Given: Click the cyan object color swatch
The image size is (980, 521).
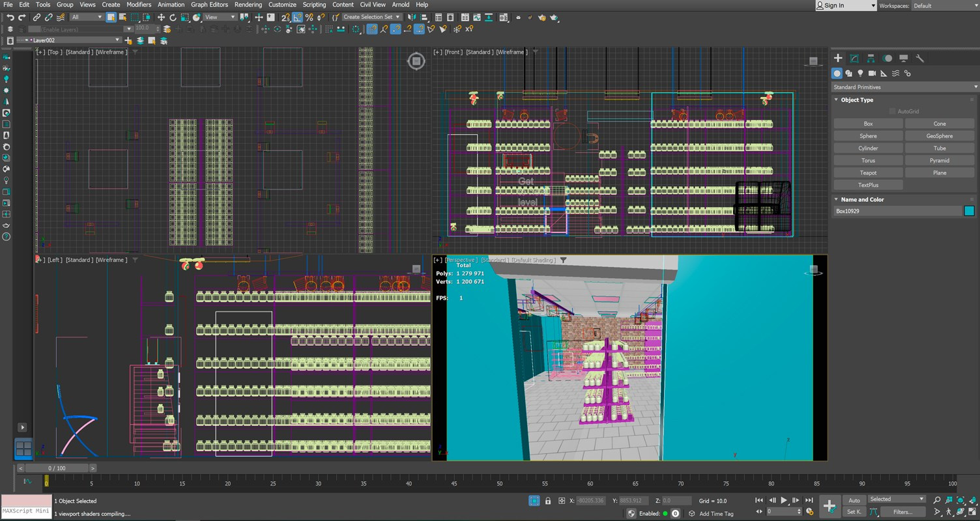Looking at the screenshot, I should coord(969,211).
